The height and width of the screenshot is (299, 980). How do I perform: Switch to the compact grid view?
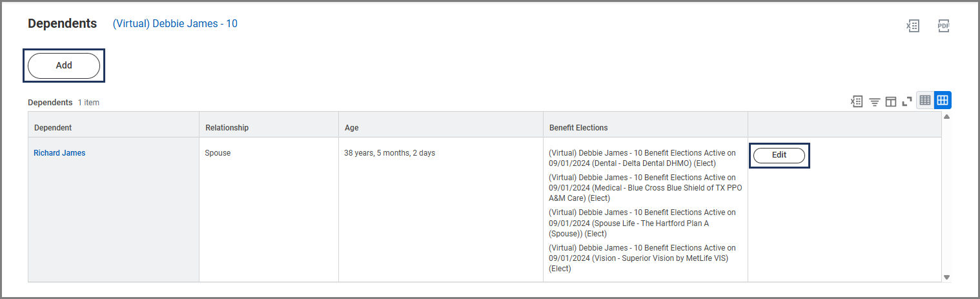925,100
